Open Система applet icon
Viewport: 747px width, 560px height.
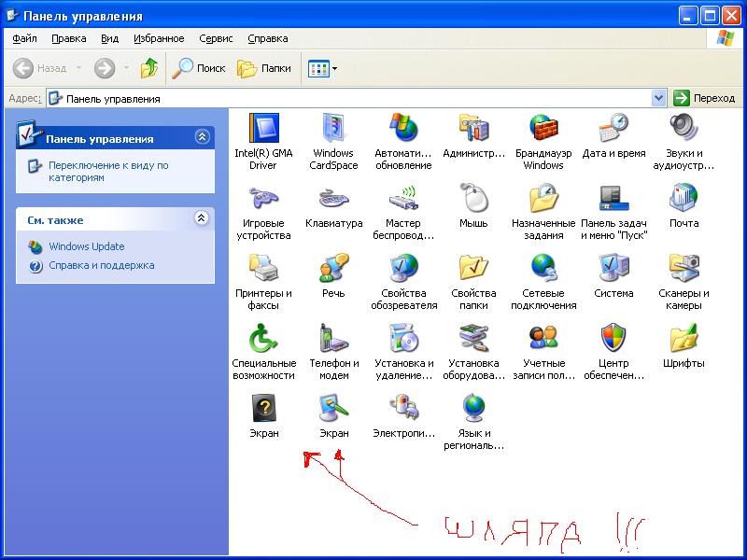pyautogui.click(x=613, y=269)
